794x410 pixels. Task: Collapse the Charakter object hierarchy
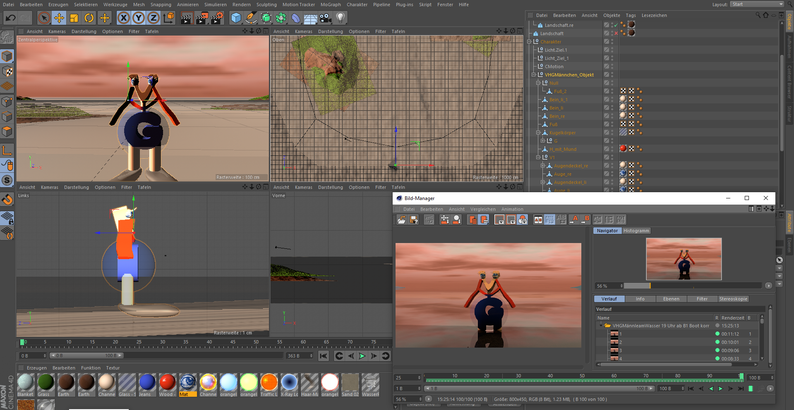(x=531, y=42)
